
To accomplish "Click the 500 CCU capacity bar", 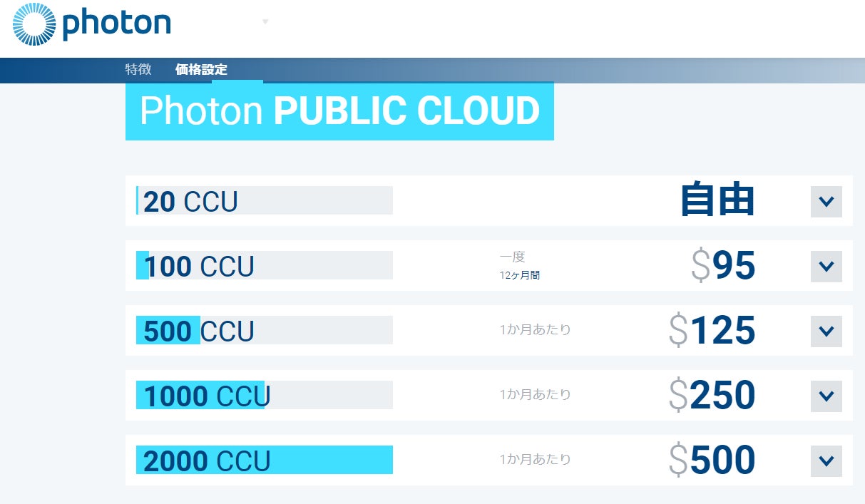I will click(265, 331).
